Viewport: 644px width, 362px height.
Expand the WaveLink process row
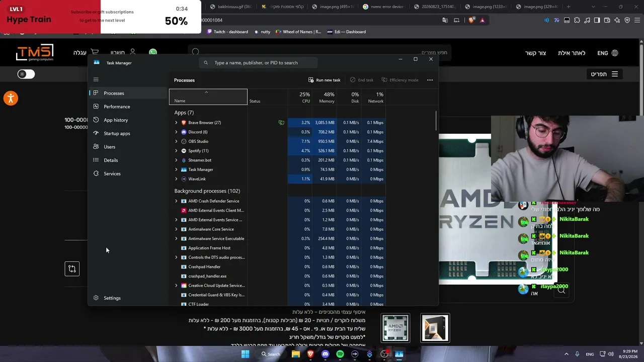tap(176, 179)
